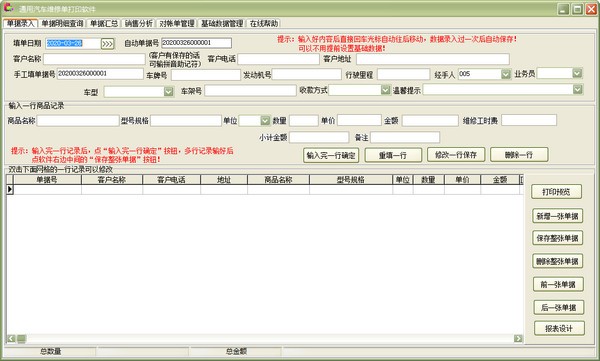
Task: Click the >>> date picker button
Action: tap(108, 44)
